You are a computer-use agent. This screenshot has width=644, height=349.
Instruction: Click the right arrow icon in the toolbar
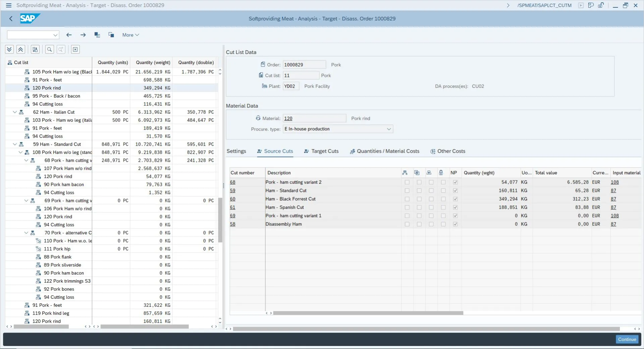click(x=83, y=35)
